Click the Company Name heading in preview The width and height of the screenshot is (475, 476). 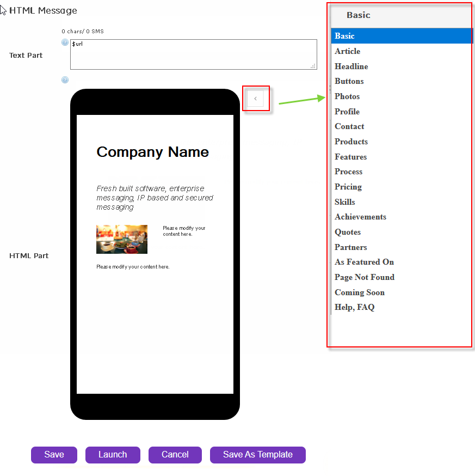pyautogui.click(x=152, y=152)
